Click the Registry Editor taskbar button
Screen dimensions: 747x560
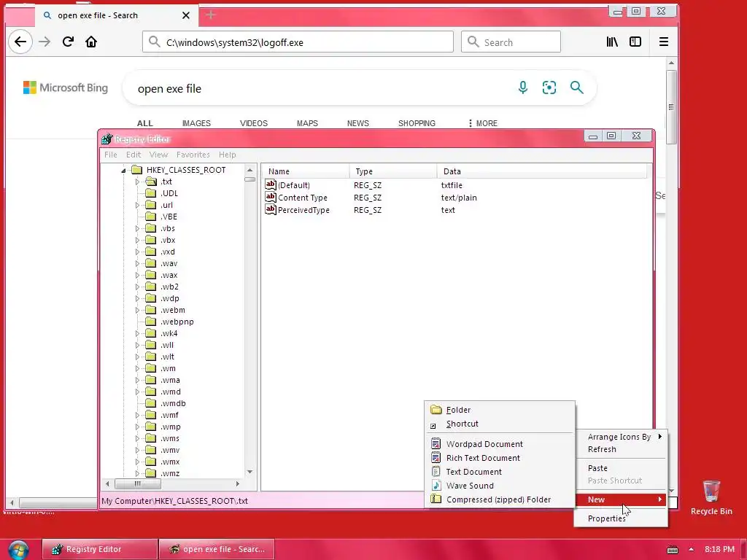(99, 549)
